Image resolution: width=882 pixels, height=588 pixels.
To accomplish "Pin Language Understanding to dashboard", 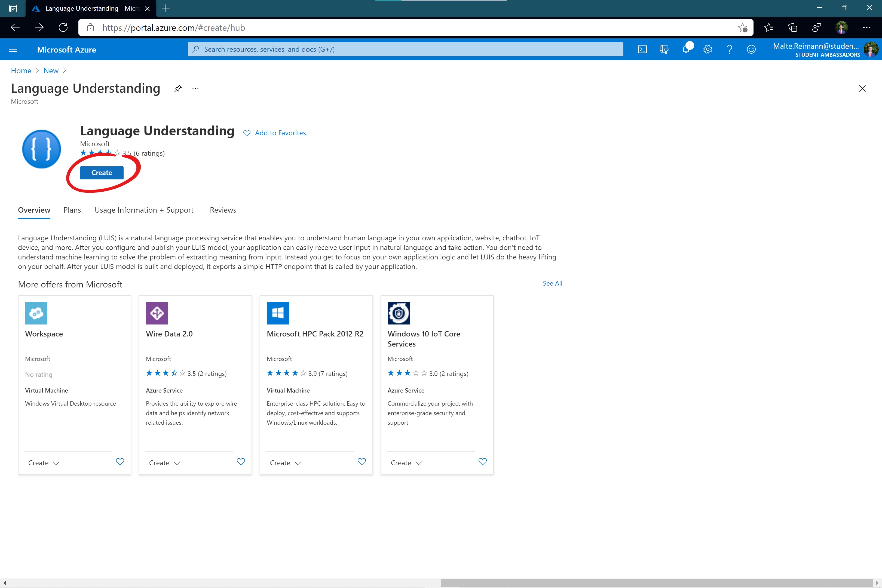I will (178, 88).
